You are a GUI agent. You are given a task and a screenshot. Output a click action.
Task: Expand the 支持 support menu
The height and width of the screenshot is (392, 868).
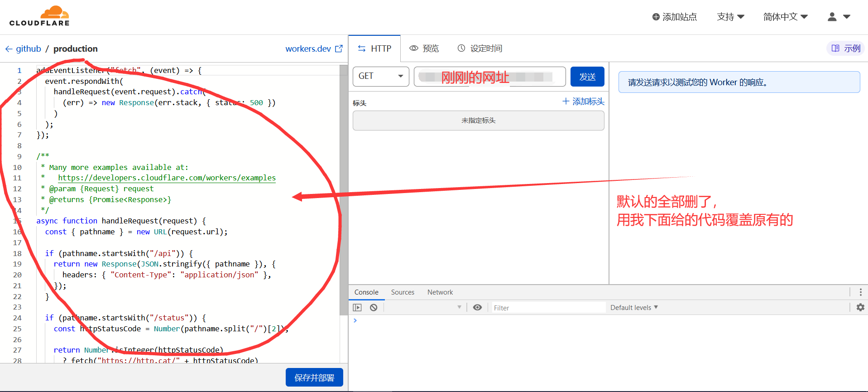(x=730, y=17)
